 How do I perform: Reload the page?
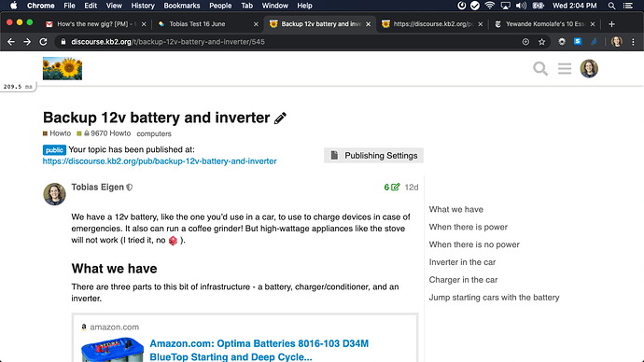(x=43, y=42)
